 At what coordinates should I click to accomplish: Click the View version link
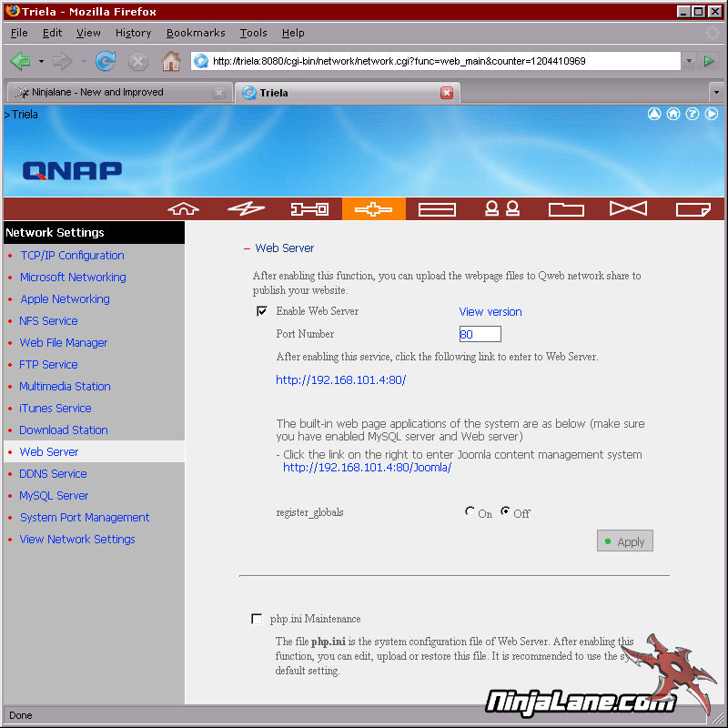(490, 311)
